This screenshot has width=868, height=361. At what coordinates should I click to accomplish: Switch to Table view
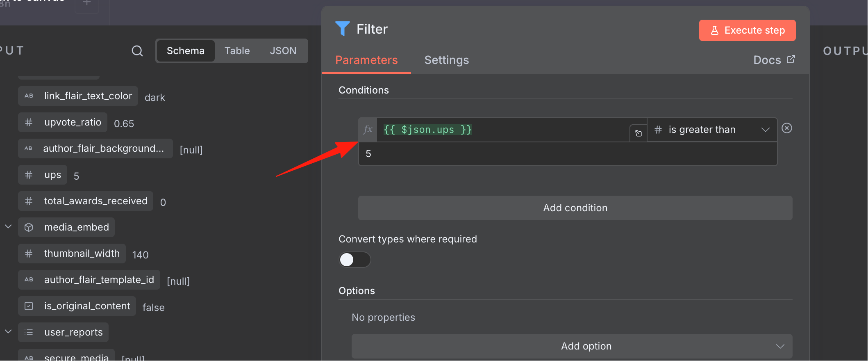pos(237,51)
